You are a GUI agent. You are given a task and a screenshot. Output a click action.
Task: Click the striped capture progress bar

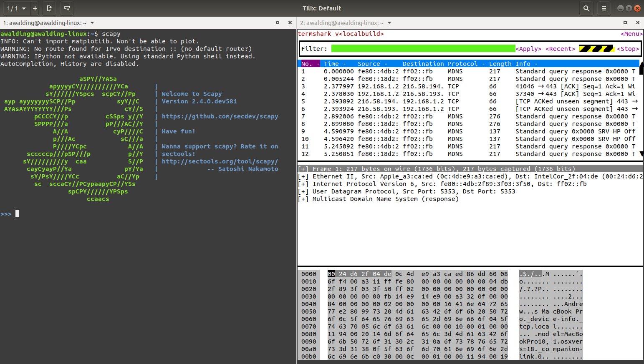(x=596, y=49)
